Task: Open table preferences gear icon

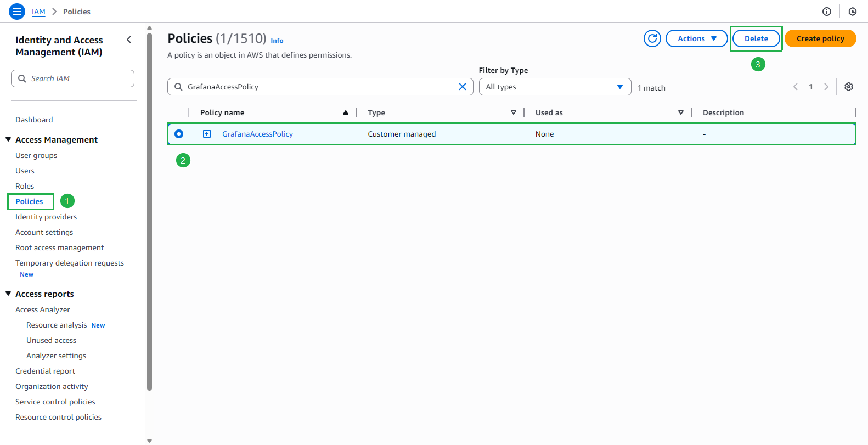Action: click(849, 87)
